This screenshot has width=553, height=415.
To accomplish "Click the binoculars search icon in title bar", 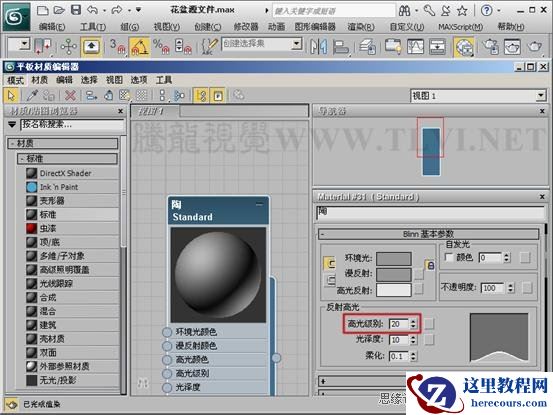I will tap(405, 11).
